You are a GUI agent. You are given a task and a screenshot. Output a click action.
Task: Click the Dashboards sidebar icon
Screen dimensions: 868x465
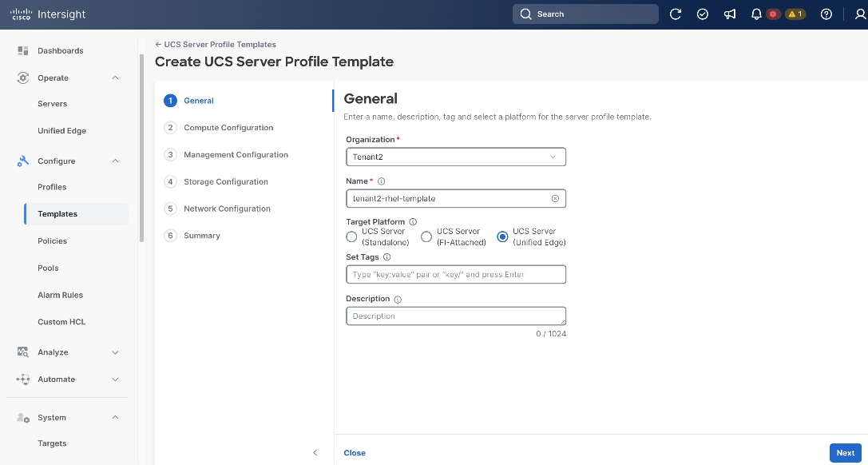(22, 50)
